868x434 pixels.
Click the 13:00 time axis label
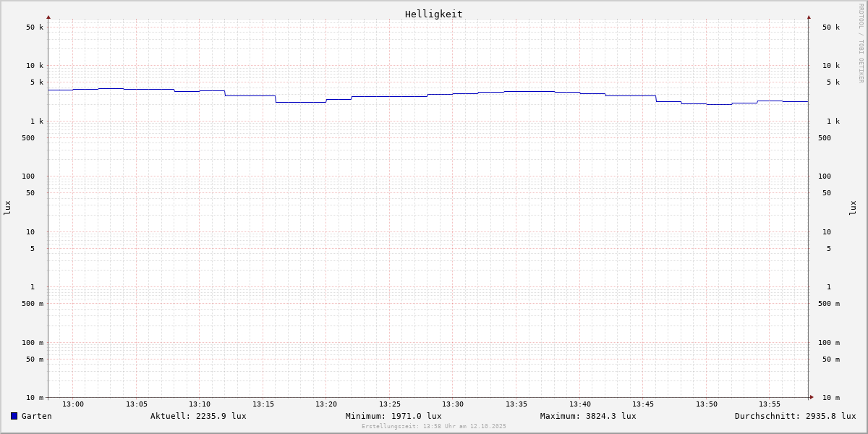coord(73,404)
